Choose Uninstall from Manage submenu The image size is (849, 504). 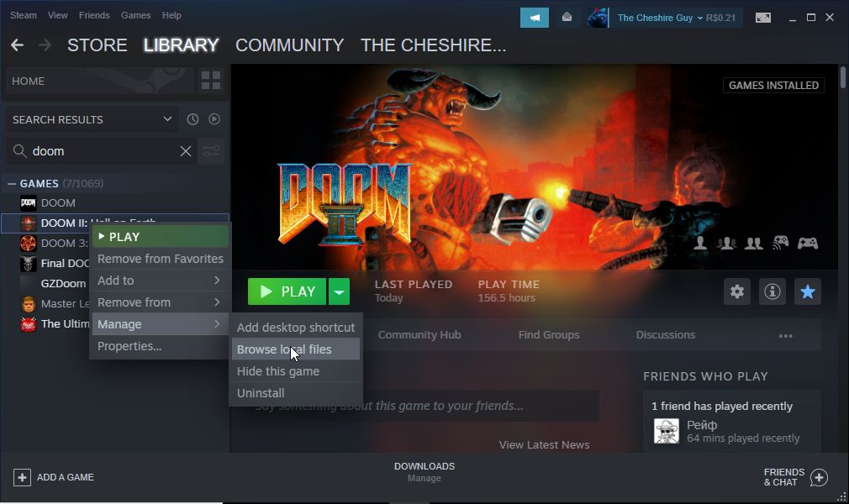[296, 393]
